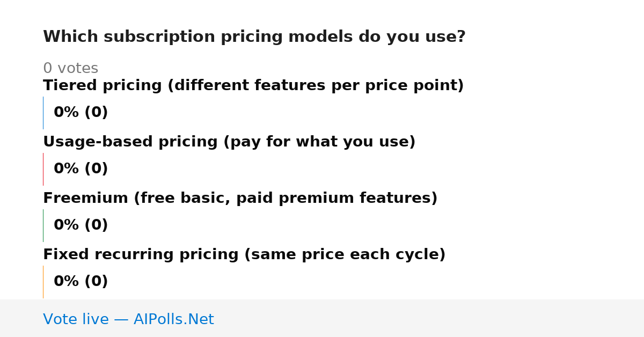Click the red Usage-based pricing result bar

click(43, 169)
